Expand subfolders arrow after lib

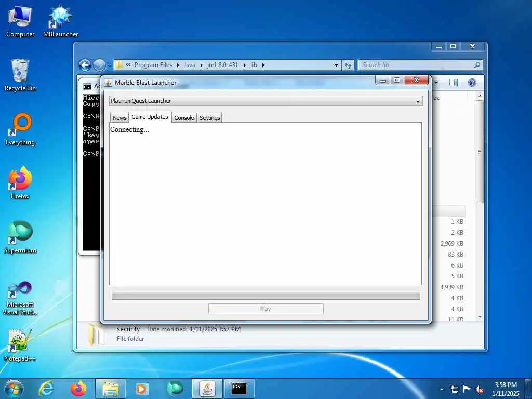click(x=263, y=65)
